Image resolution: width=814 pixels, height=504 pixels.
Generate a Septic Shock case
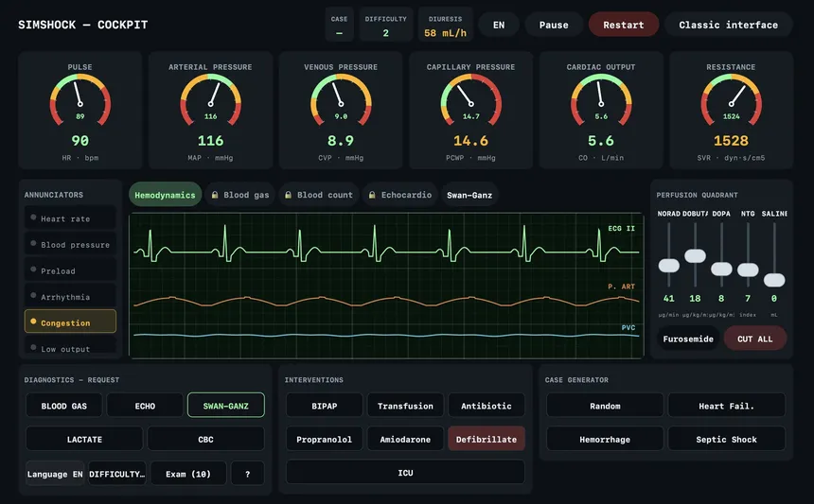(726, 439)
